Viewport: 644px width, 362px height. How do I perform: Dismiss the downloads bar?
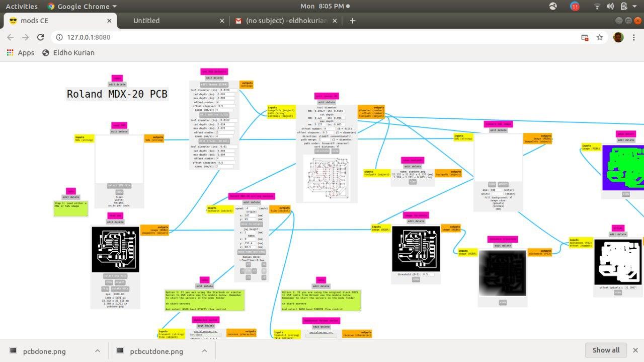click(635, 350)
